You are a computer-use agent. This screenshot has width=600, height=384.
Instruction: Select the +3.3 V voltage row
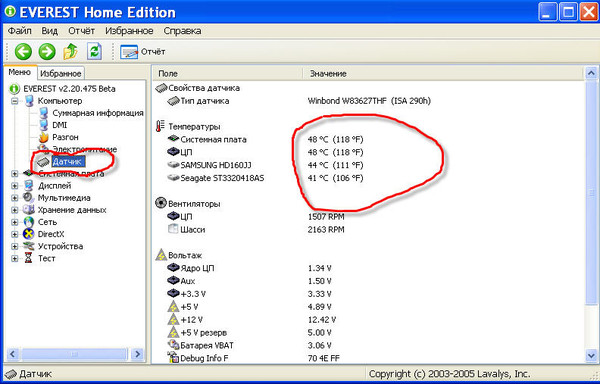point(249,294)
